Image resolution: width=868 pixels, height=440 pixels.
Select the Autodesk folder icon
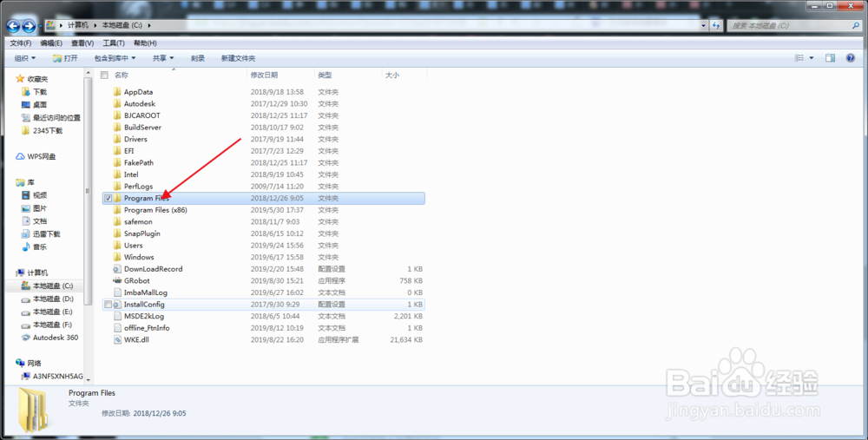point(117,103)
